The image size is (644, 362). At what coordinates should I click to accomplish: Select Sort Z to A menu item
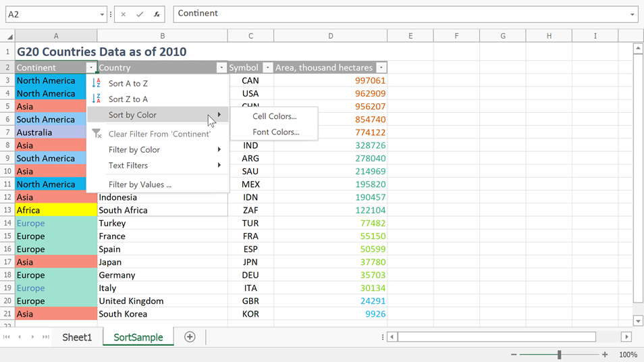(158, 99)
